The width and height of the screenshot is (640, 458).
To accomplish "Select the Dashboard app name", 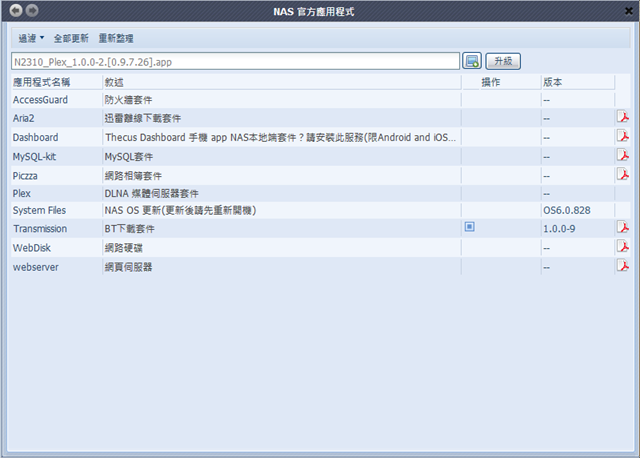I will [x=36, y=138].
